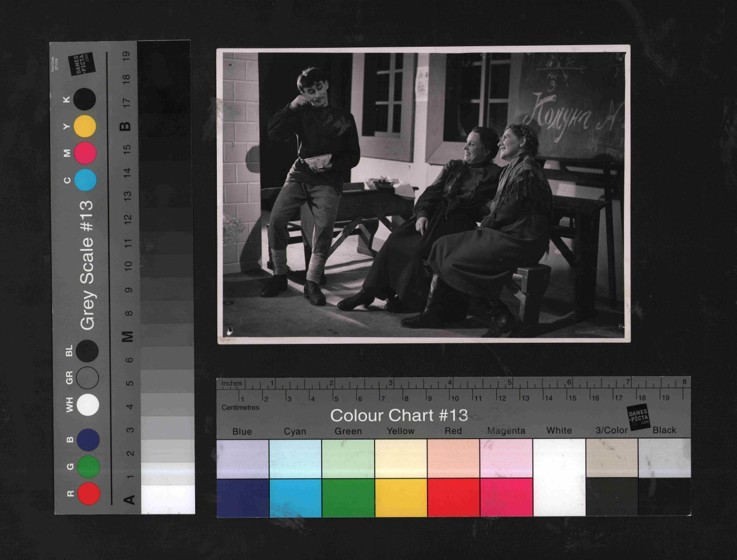Click the "Centimetres" ruler label
The image size is (737, 560).
coord(240,407)
